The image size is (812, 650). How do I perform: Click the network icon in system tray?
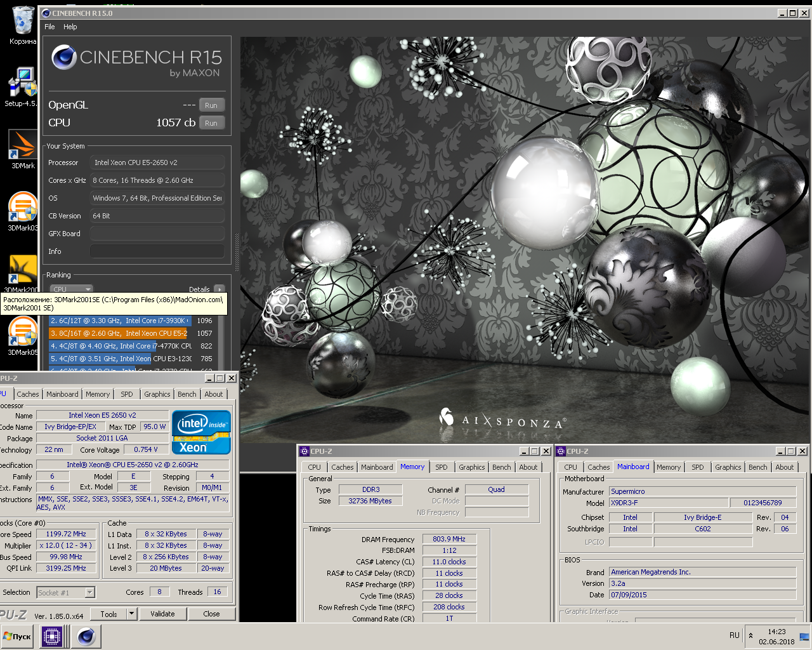(x=804, y=636)
